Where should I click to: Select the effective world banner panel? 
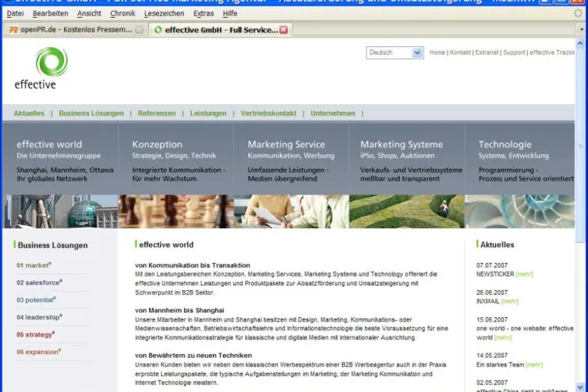click(x=60, y=159)
